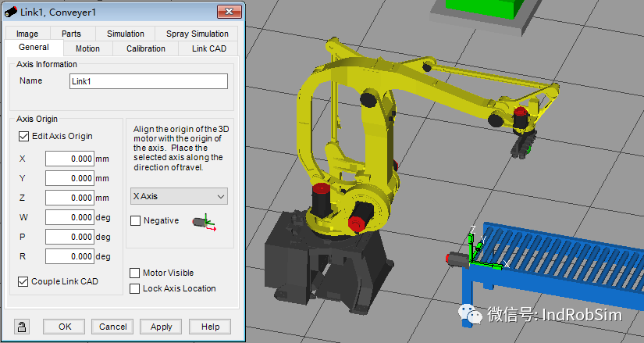Screen dimensions: 644x343
Task: Click the P rotation value field
Action: (x=69, y=237)
